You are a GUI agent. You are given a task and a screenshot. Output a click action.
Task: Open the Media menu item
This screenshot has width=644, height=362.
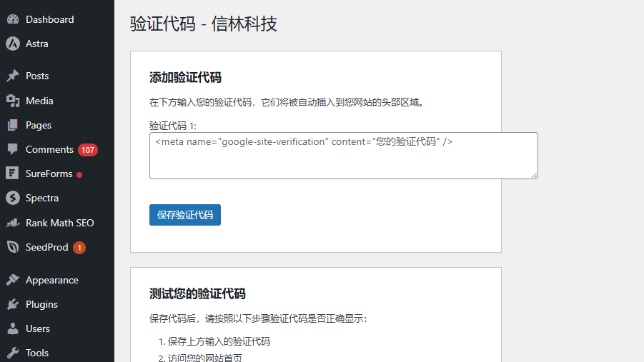click(x=39, y=101)
